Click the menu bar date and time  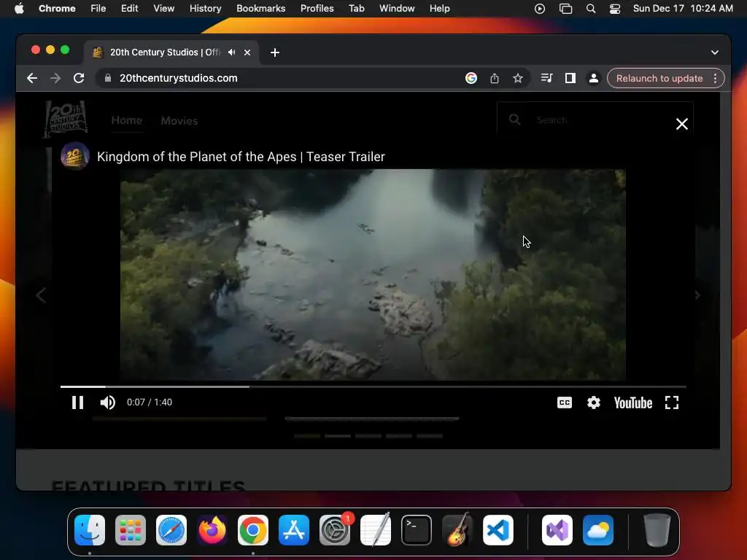[x=683, y=9]
